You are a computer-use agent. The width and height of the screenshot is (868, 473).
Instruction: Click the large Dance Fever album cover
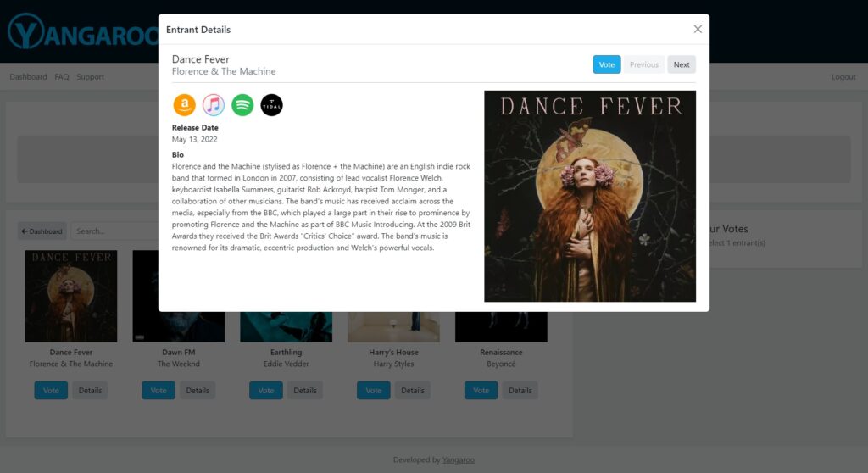click(x=589, y=196)
